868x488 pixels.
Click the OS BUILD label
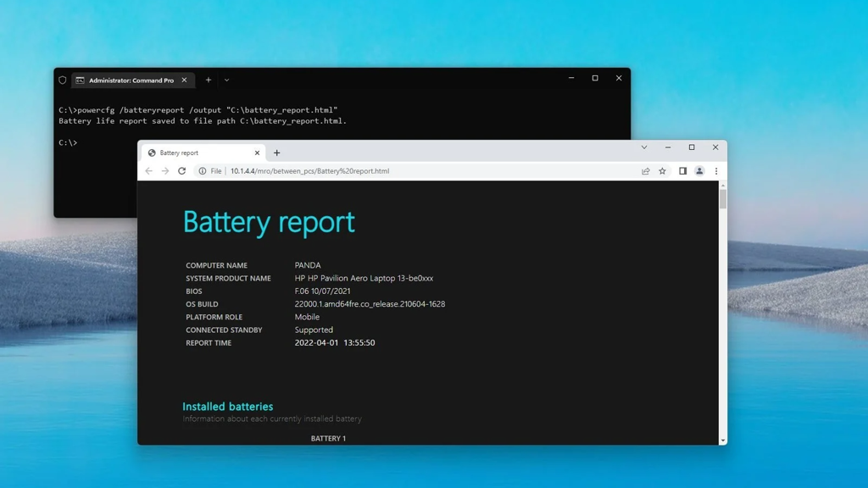pos(202,304)
